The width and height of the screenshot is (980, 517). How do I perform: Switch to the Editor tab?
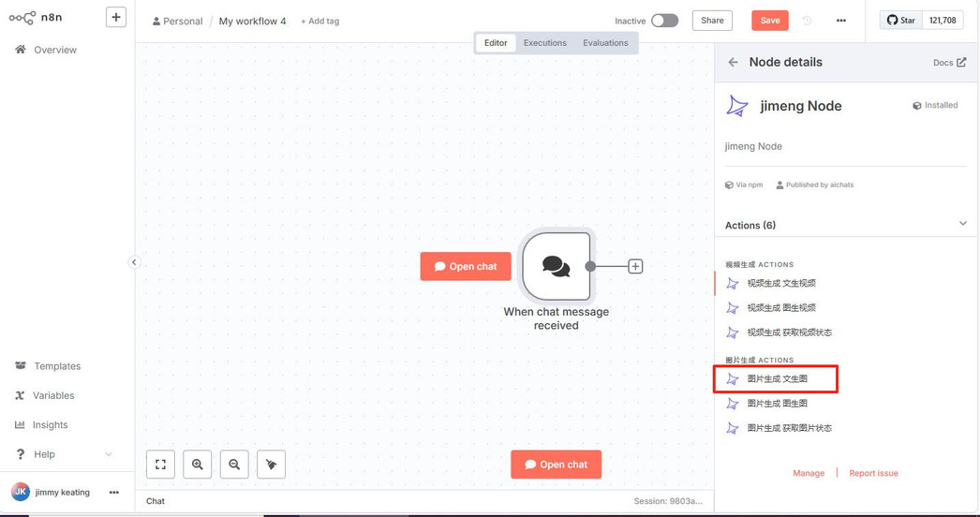[496, 43]
